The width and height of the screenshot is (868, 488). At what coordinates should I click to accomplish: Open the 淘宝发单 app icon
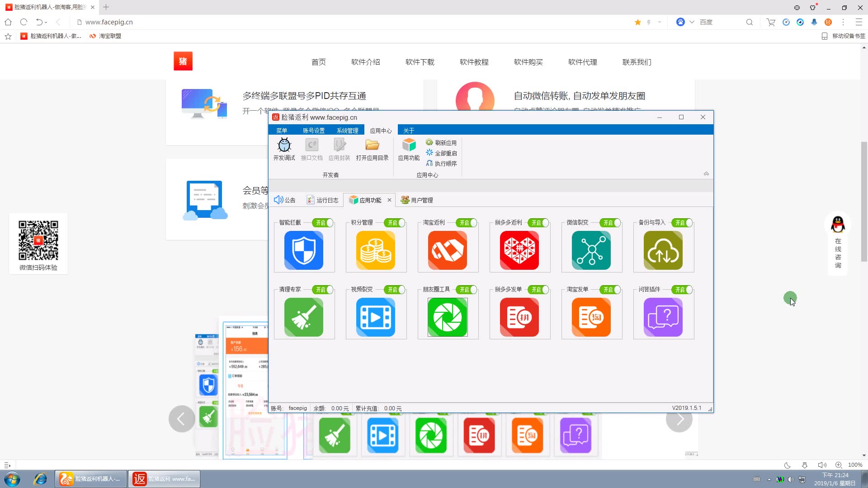pyautogui.click(x=591, y=317)
